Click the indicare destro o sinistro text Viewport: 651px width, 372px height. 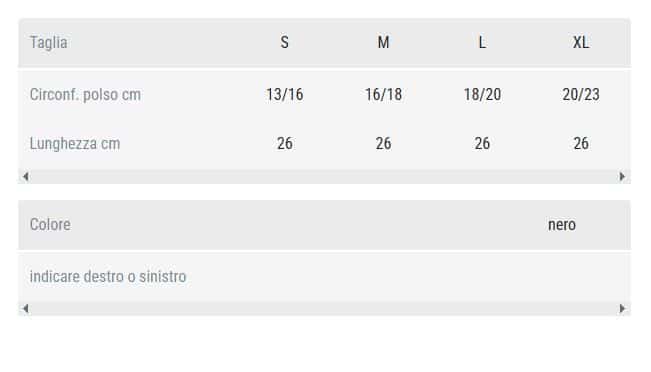coord(108,277)
